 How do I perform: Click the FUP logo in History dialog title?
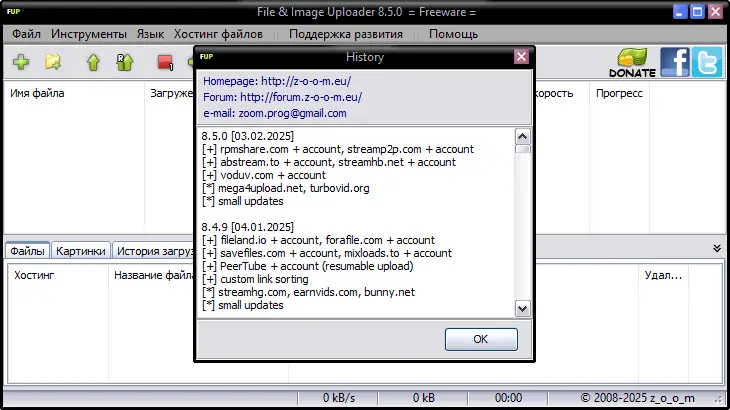206,56
